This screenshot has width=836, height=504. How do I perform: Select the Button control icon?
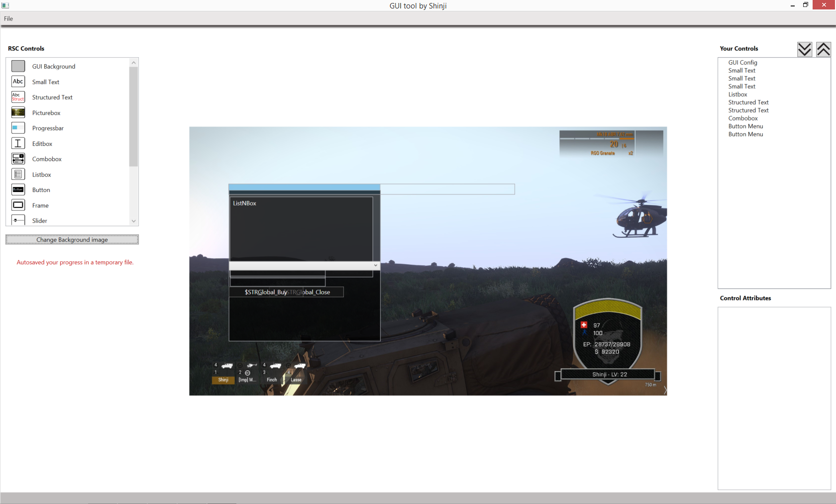tap(18, 190)
